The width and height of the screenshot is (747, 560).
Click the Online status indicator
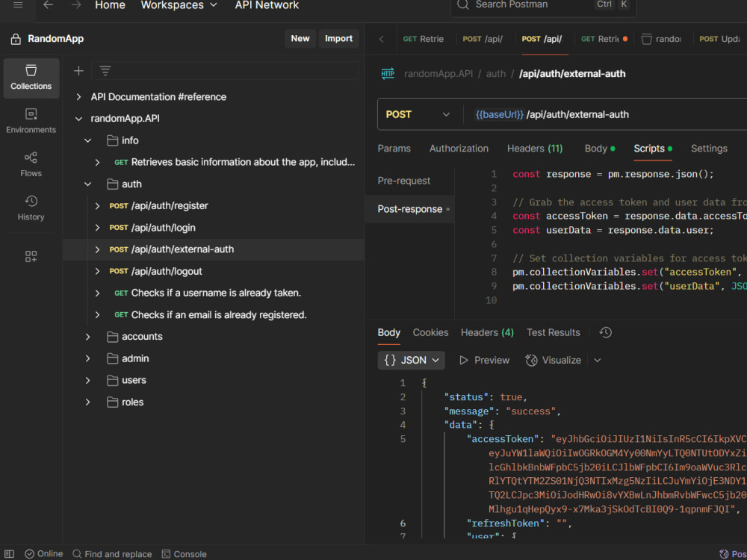pyautogui.click(x=44, y=554)
